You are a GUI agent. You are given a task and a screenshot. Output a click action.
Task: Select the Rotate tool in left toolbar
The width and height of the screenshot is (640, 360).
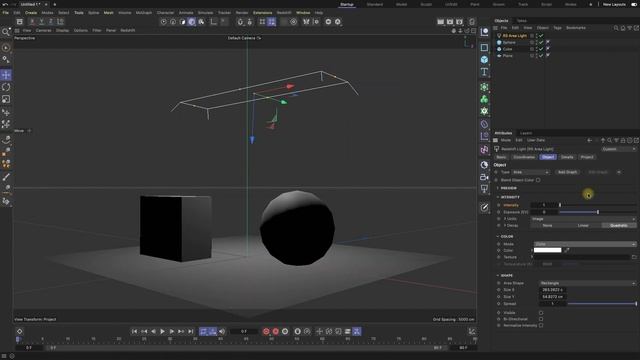[x=6, y=87]
